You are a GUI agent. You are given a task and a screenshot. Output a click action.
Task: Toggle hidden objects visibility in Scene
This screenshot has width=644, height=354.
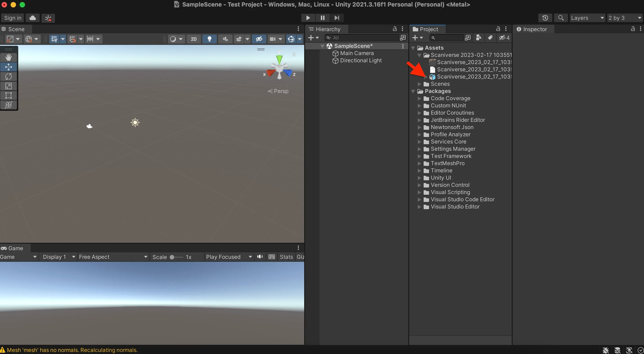(x=259, y=39)
